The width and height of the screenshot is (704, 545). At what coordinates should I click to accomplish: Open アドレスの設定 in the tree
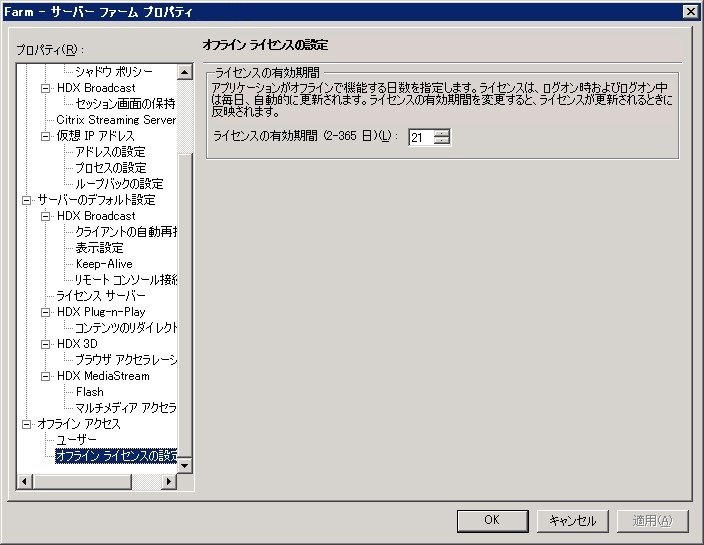coord(110,152)
